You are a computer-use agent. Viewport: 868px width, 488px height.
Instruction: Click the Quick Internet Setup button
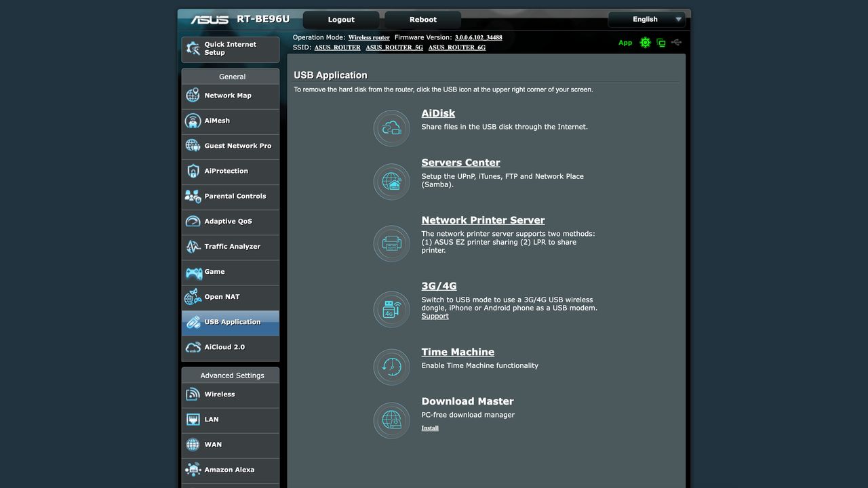pyautogui.click(x=231, y=49)
